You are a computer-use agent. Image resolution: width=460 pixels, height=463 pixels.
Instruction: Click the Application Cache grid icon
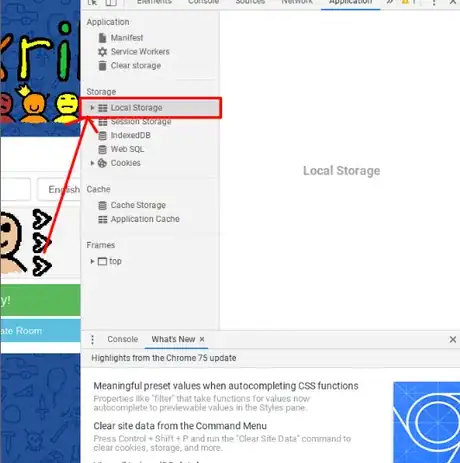[x=103, y=220]
